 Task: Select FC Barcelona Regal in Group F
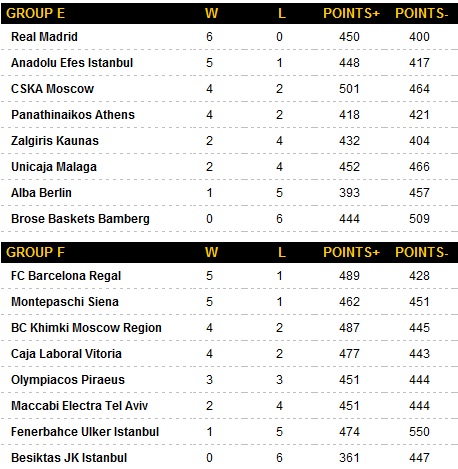(66, 276)
